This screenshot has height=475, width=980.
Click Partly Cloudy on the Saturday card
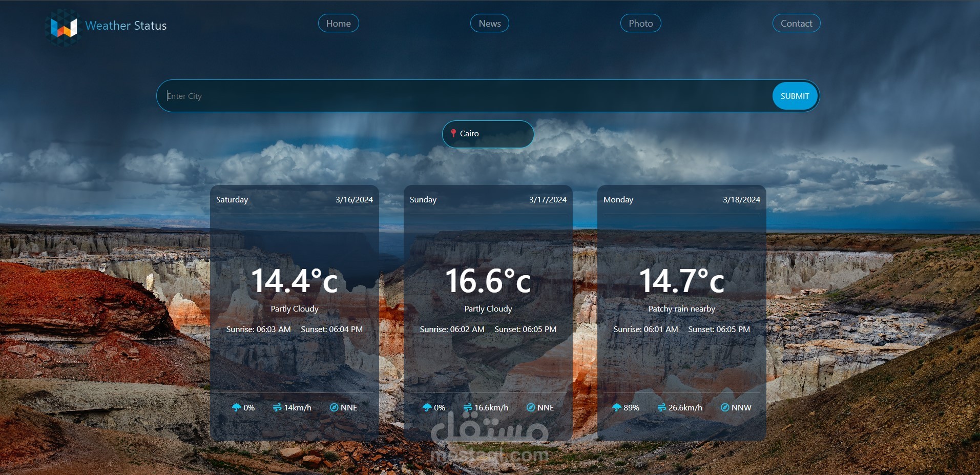click(x=295, y=308)
